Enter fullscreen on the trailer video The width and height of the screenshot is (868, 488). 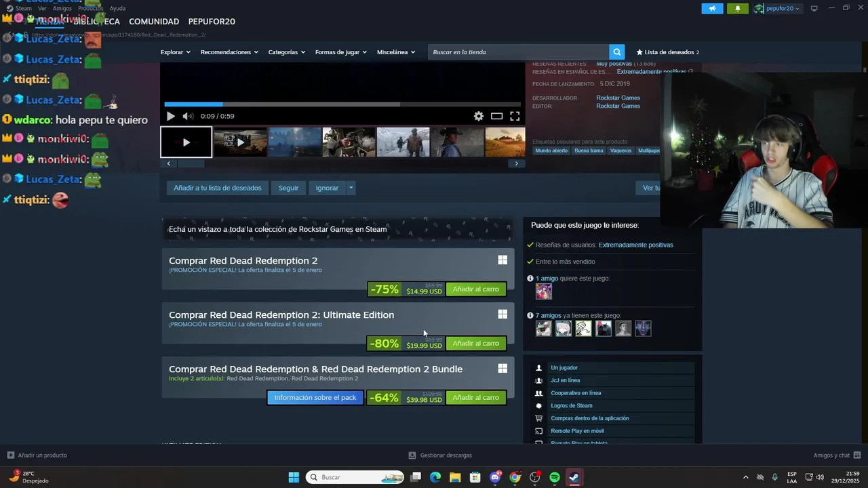coord(515,116)
